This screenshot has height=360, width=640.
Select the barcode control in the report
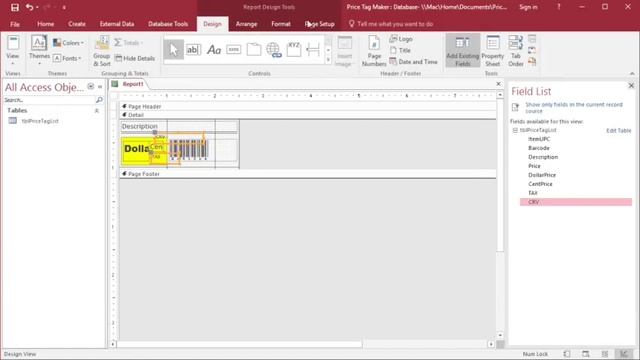(x=189, y=149)
